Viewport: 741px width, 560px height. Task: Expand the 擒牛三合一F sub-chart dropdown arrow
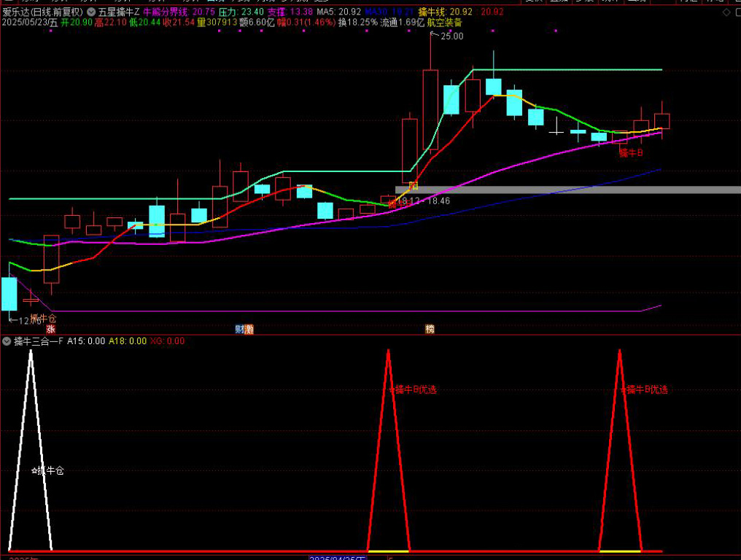click(7, 341)
